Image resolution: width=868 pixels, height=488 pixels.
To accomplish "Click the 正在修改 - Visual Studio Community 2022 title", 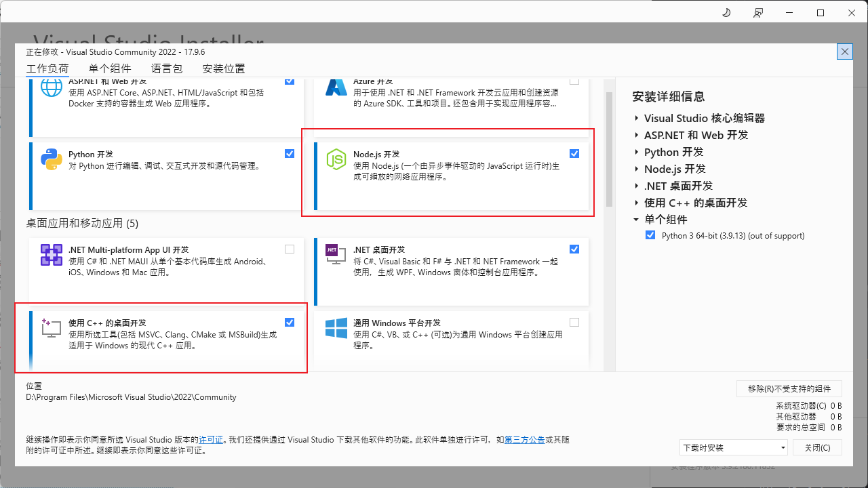I will point(115,52).
